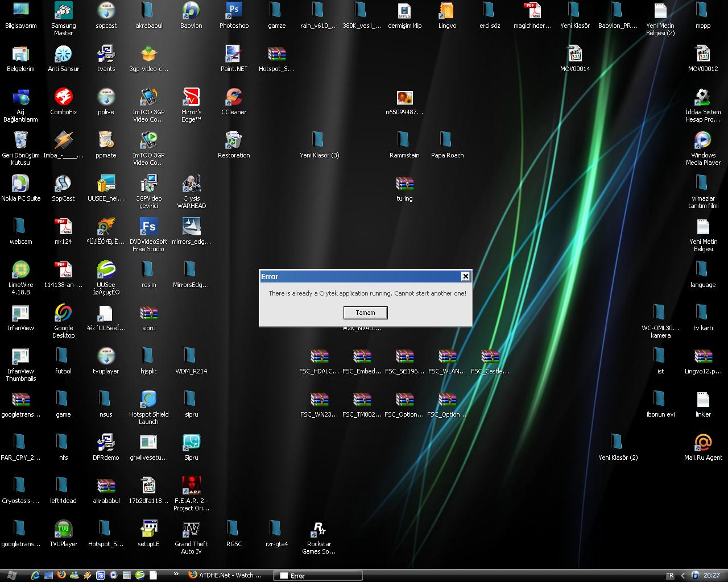Select the setupLE installer icon
728x582 pixels.
[148, 534]
